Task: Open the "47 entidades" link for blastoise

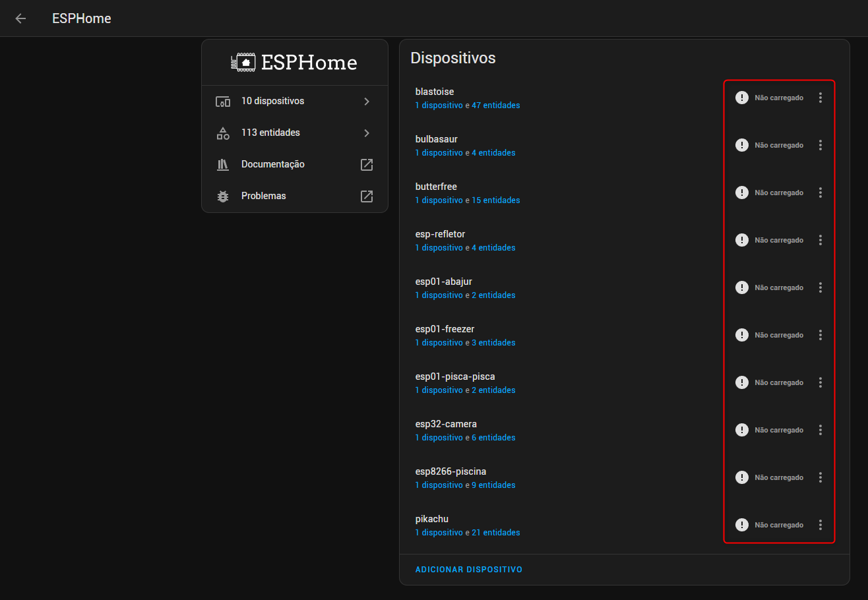Action: point(496,105)
